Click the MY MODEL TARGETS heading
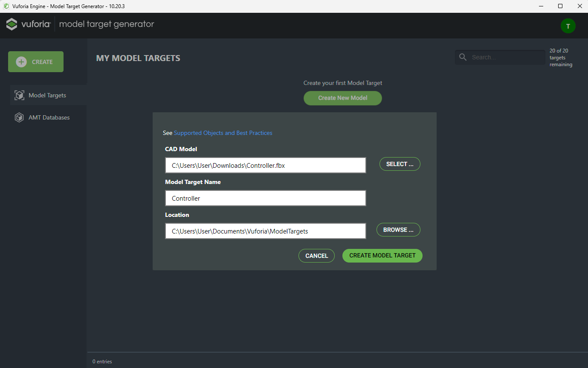 click(138, 58)
